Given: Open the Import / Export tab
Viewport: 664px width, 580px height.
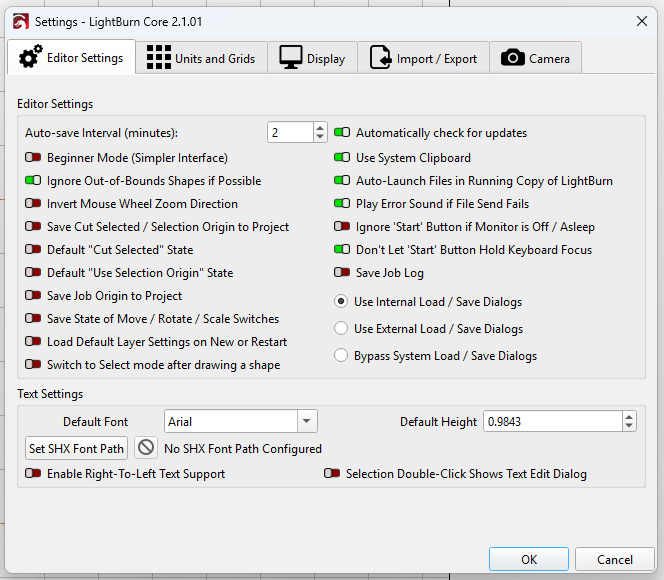Looking at the screenshot, I should 423,58.
